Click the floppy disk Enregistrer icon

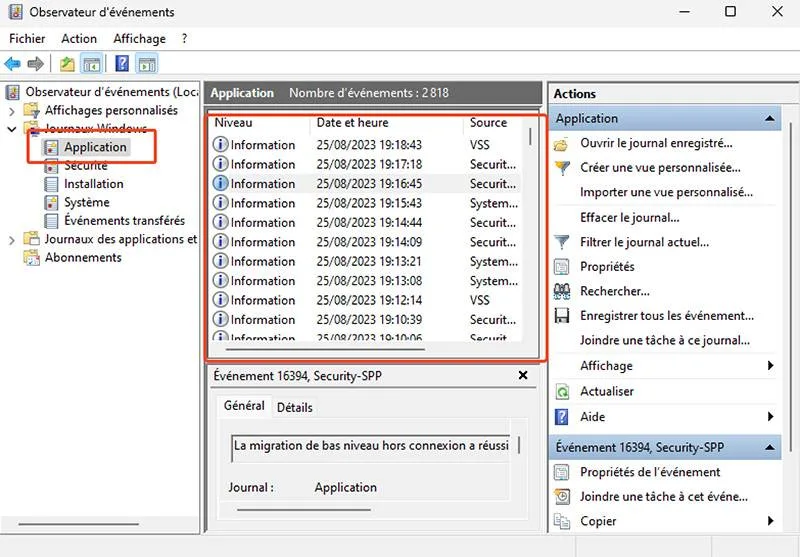point(562,315)
